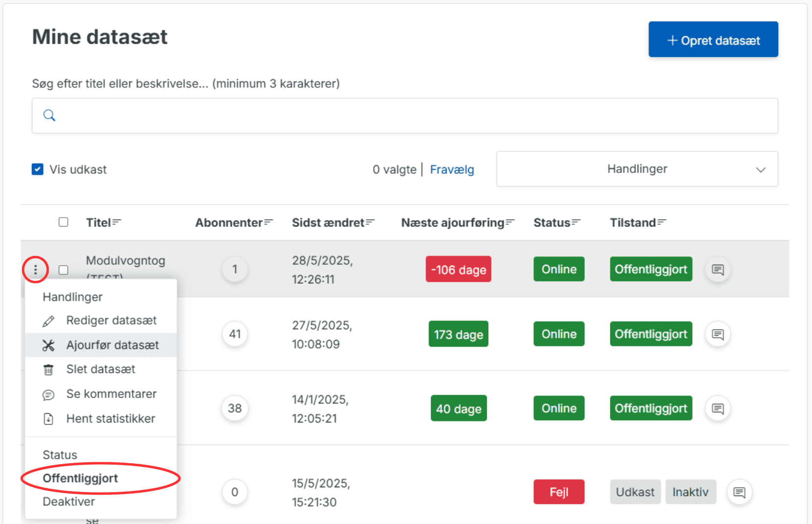Click the Online badge in Modulvogntog row
Screen dimensions: 812x524
pos(559,270)
